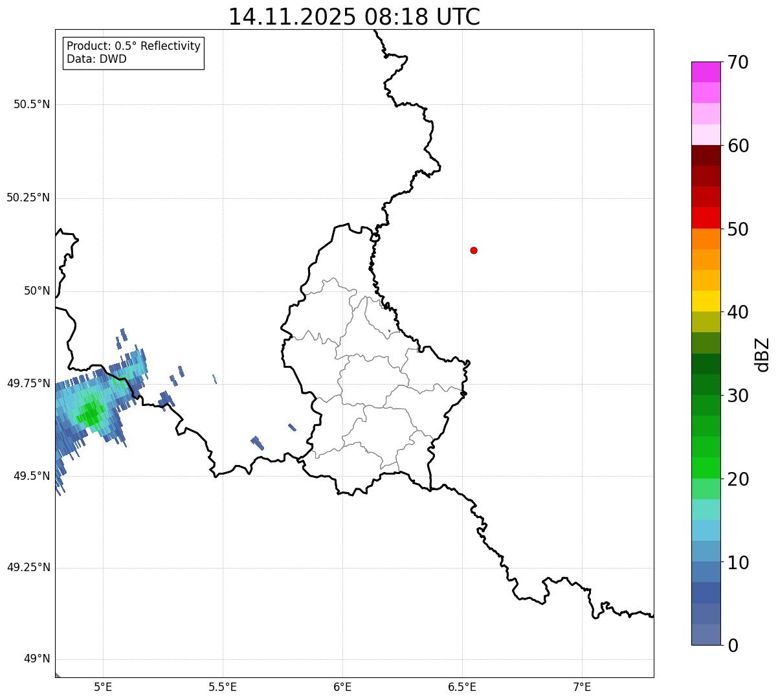Click the 7°E longitude tick label
This screenshot has width=778, height=700.
point(582,686)
